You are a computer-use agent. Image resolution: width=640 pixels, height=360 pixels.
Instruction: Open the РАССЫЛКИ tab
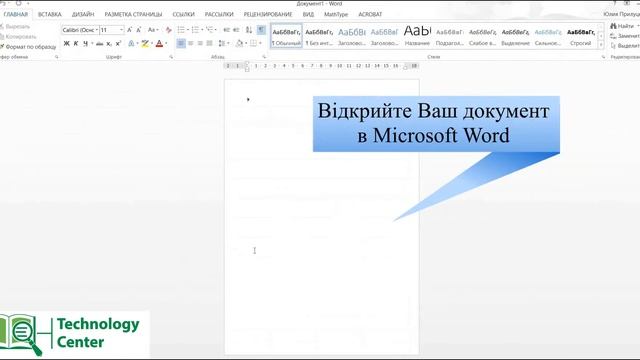pos(219,14)
